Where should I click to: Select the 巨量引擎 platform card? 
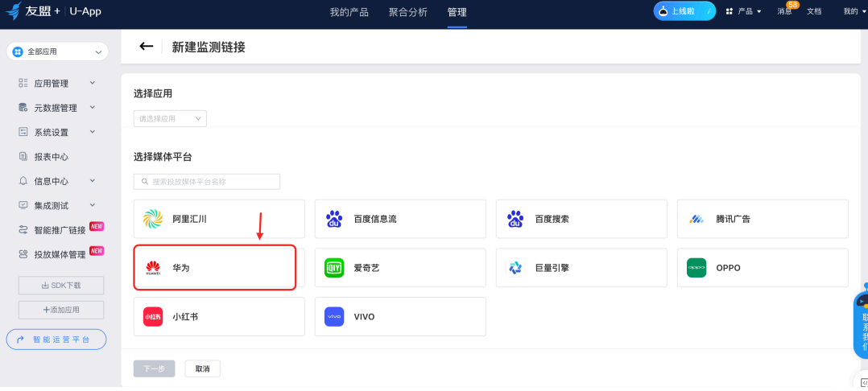(581, 268)
